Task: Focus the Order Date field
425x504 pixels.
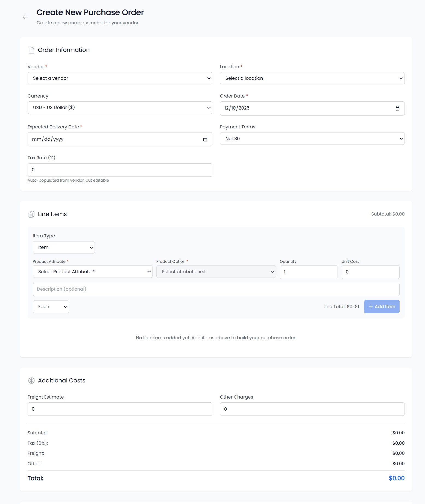Action: pyautogui.click(x=312, y=108)
